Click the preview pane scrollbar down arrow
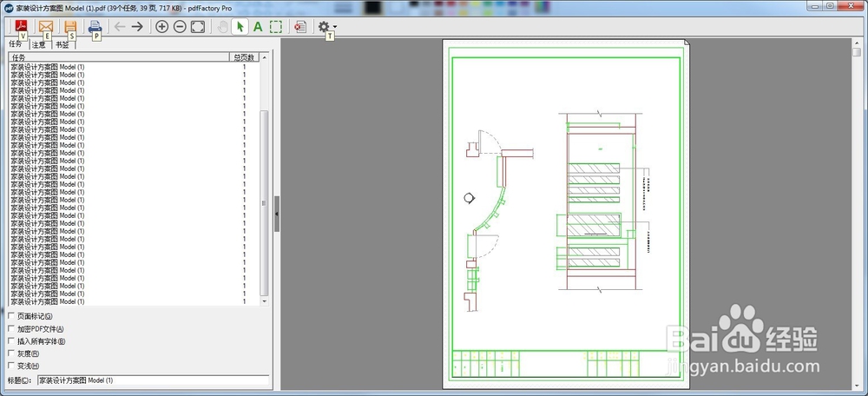868x396 pixels. pyautogui.click(x=857, y=386)
